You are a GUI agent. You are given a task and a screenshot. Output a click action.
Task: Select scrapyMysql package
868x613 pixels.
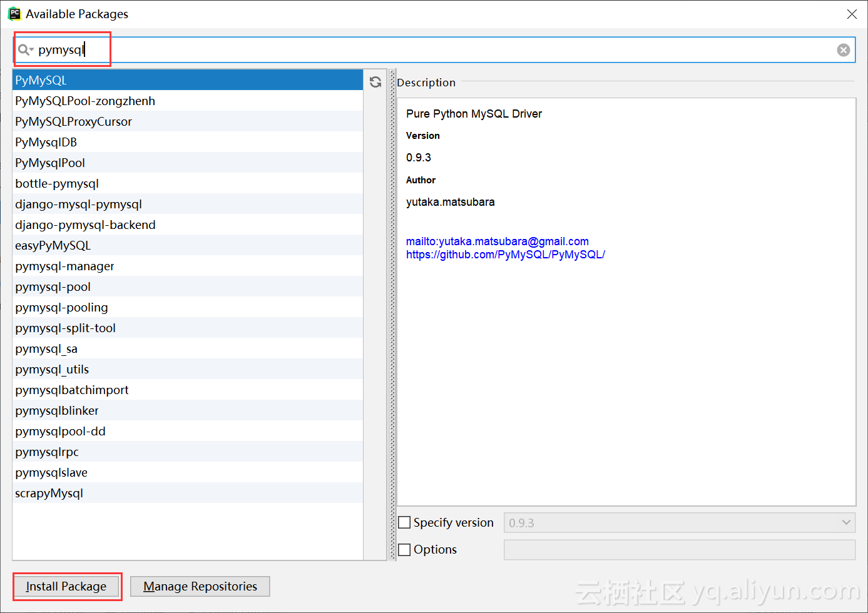click(x=188, y=493)
